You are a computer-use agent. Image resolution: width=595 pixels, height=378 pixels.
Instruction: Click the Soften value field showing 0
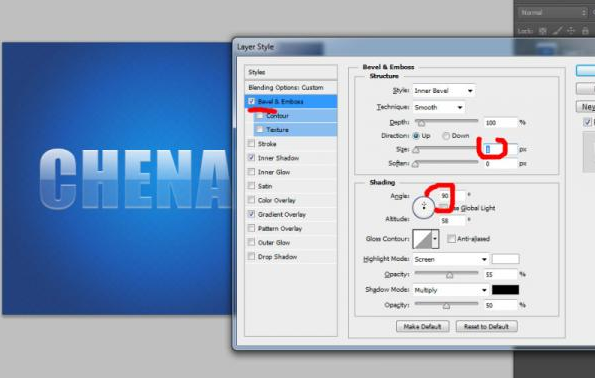click(501, 164)
